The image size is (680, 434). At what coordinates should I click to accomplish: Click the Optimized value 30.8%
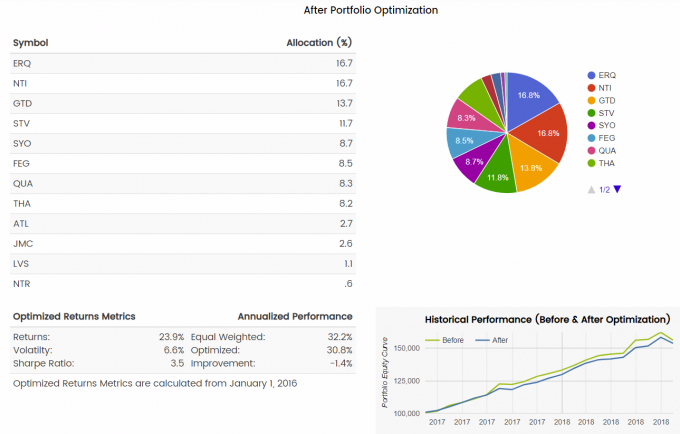pos(340,350)
